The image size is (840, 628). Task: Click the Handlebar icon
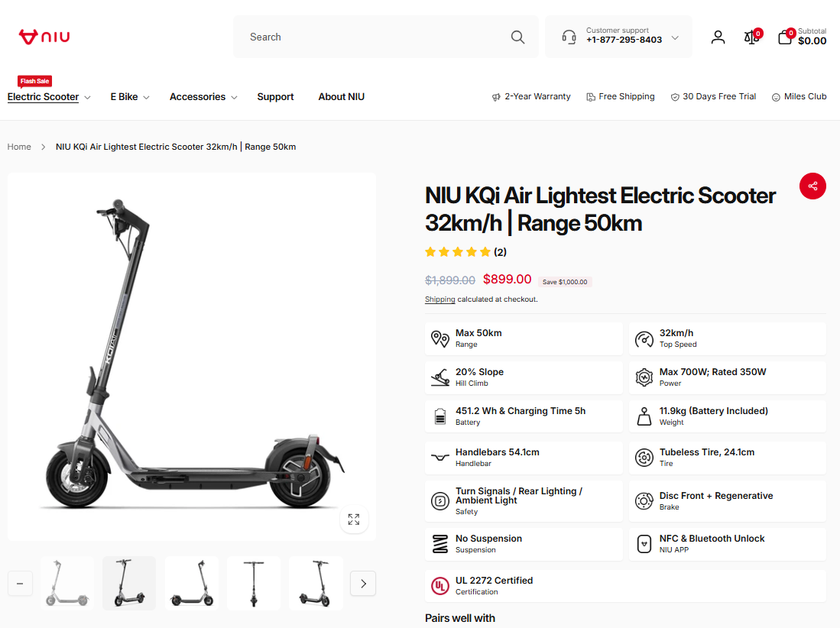(x=439, y=457)
